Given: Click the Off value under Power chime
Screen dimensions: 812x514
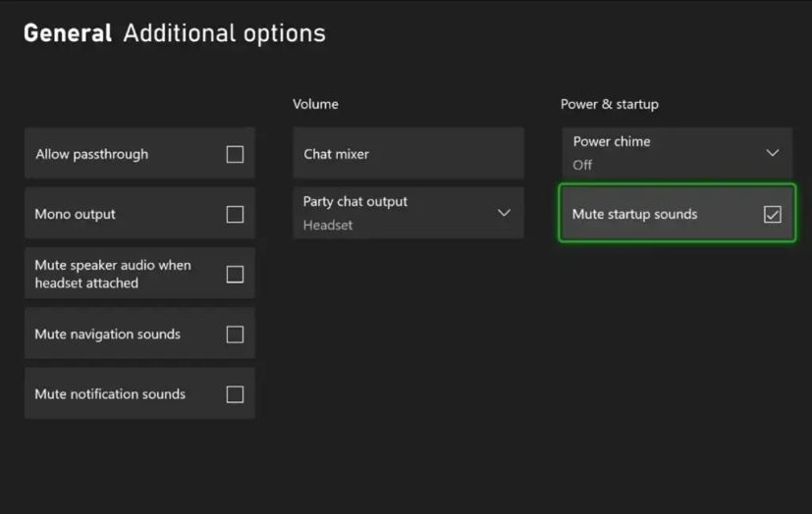Looking at the screenshot, I should pyautogui.click(x=582, y=165).
